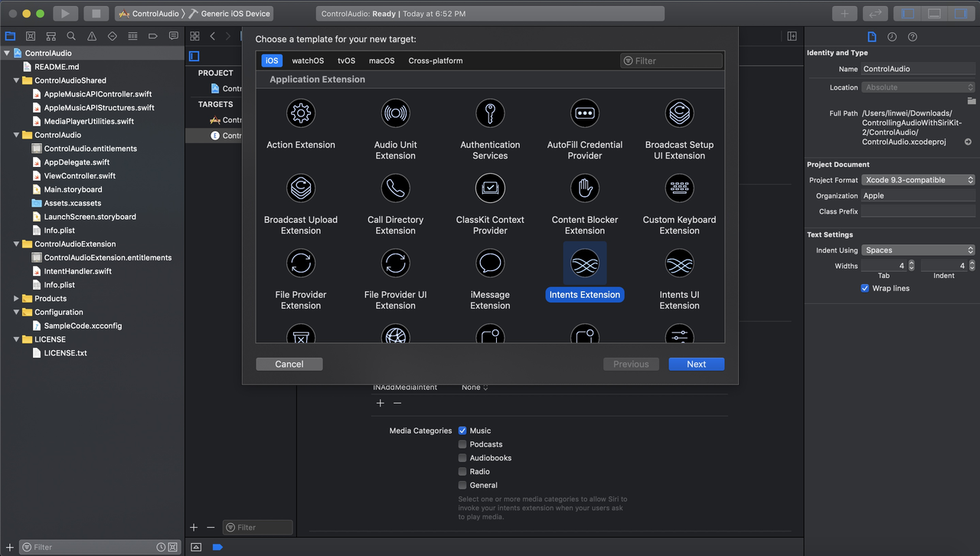Click the Next button in template dialog

pyautogui.click(x=697, y=365)
